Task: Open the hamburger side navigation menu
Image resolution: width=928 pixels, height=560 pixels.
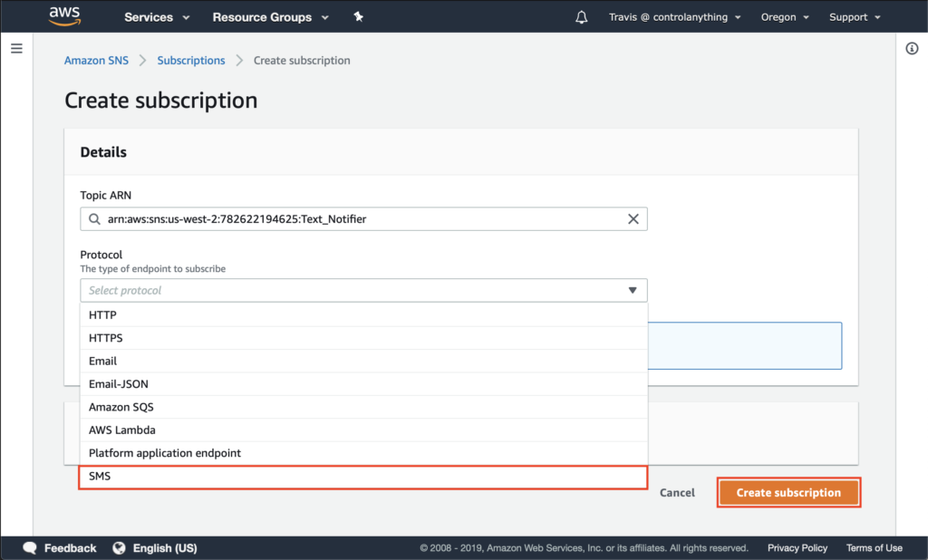Action: pos(16,49)
